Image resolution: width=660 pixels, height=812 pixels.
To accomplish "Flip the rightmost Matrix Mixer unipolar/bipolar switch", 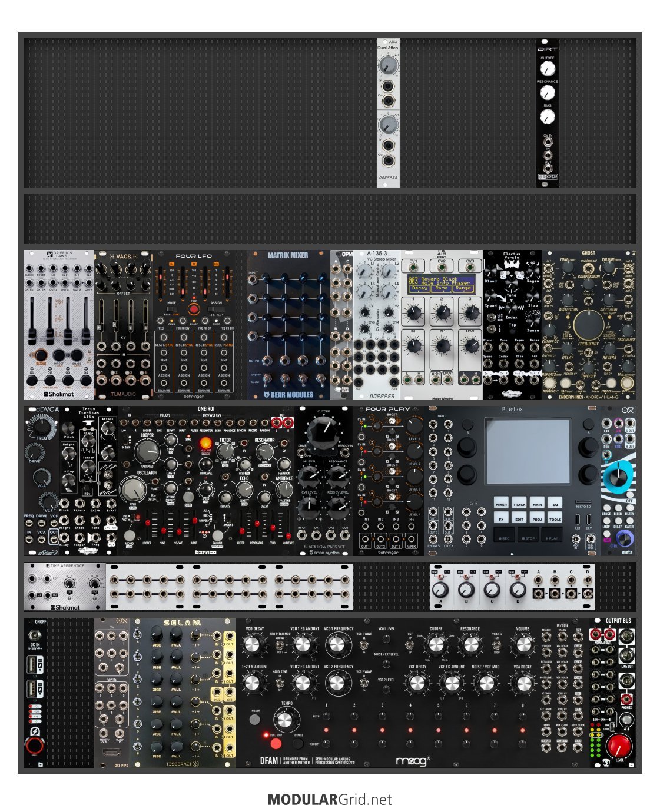I will pyautogui.click(x=320, y=380).
